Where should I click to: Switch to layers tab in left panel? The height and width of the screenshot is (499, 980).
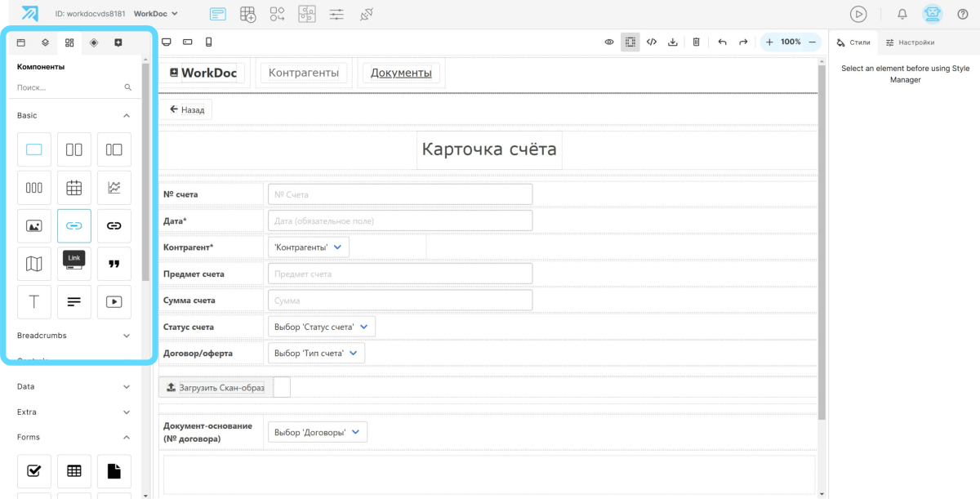point(46,42)
